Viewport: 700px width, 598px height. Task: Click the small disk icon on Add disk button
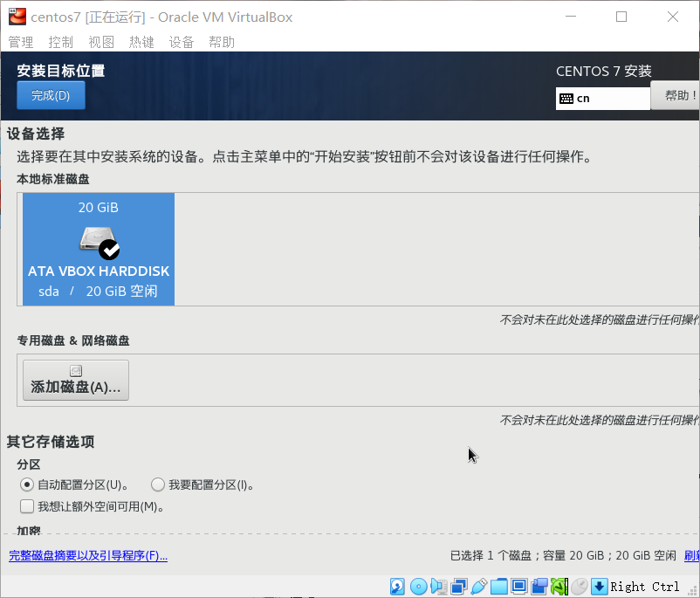[x=76, y=371]
